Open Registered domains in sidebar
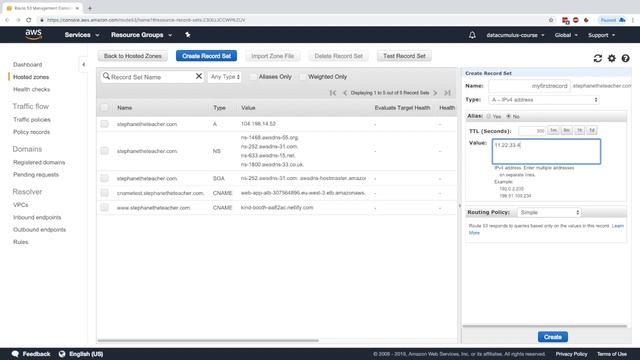This screenshot has width=640, height=360. [39, 162]
